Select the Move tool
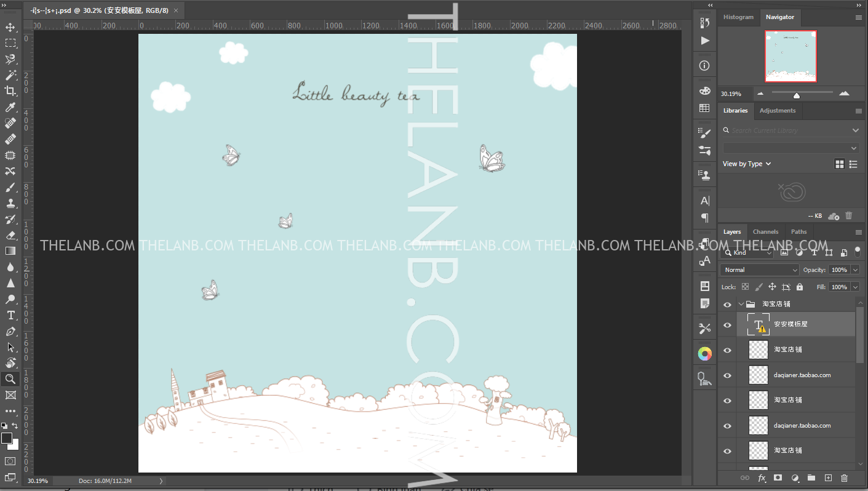Image resolution: width=868 pixels, height=491 pixels. (10, 27)
